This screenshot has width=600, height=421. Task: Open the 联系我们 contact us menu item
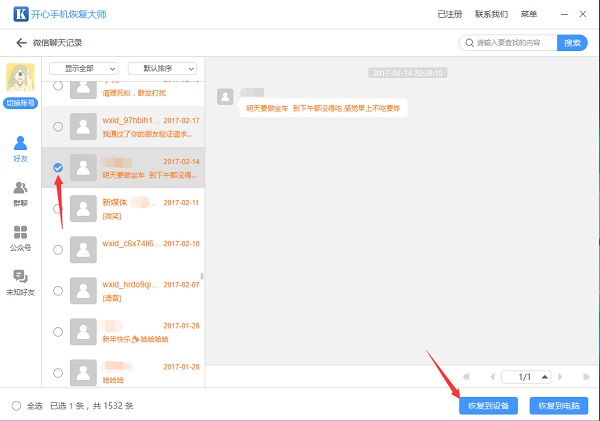491,14
